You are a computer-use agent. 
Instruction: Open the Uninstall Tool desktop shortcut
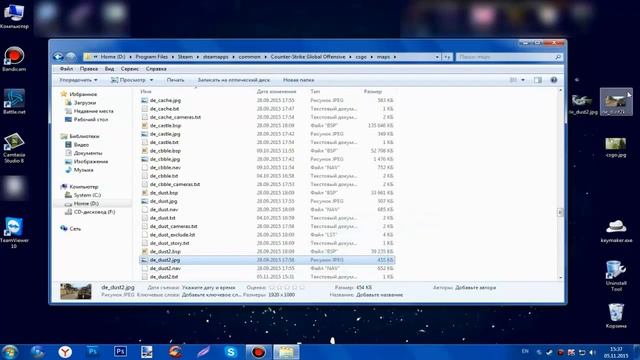[x=616, y=276]
